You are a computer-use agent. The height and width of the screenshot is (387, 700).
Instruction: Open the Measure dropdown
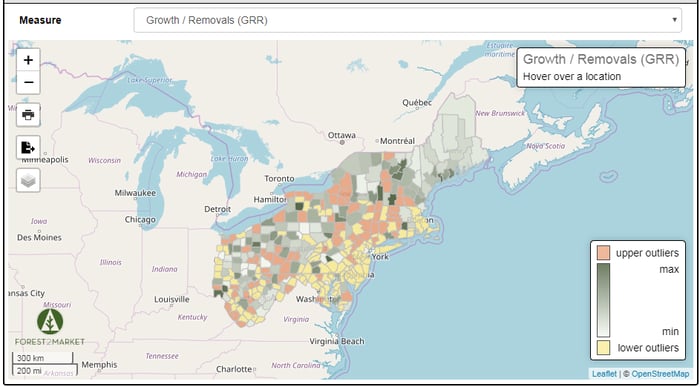[x=407, y=20]
